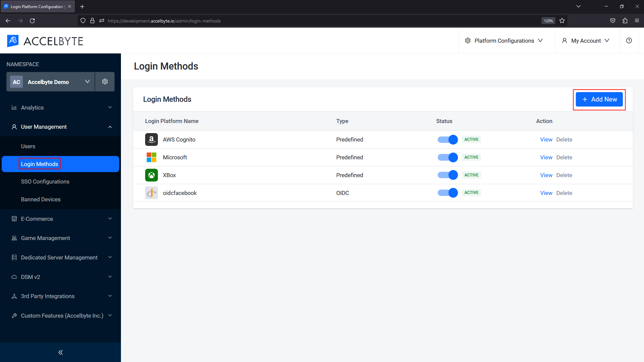Click the oidcfacebook ACTIVE status badge
The image size is (644, 362).
[471, 193]
